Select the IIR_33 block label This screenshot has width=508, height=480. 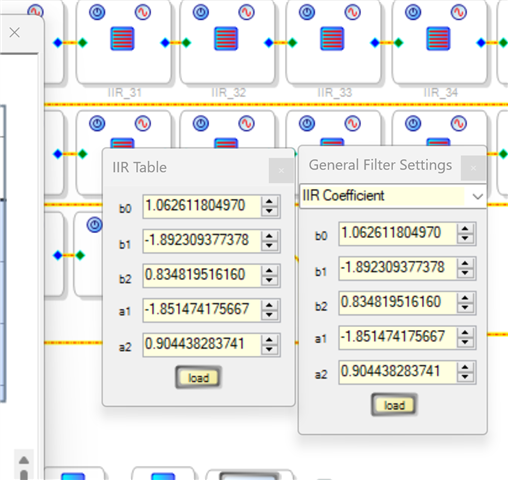pyautogui.click(x=335, y=92)
